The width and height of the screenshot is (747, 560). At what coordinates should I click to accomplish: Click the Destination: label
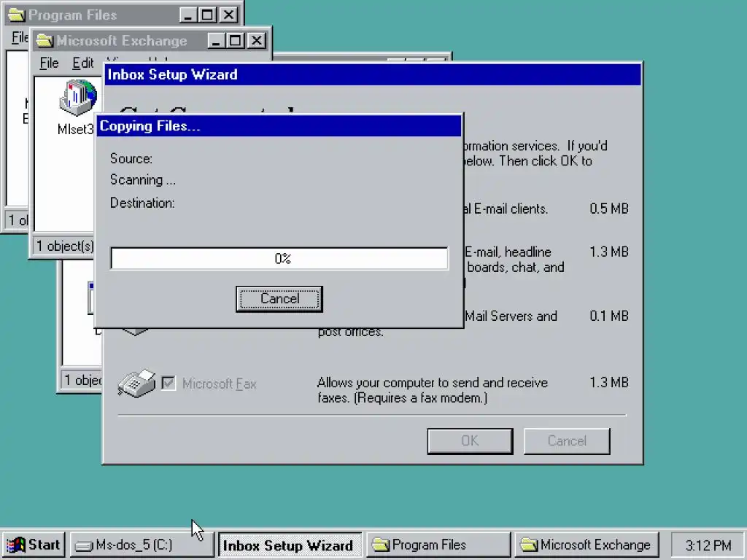142,203
